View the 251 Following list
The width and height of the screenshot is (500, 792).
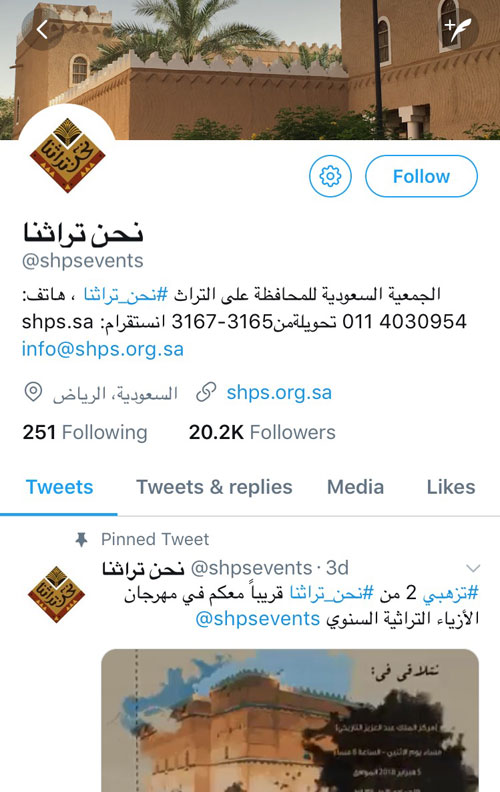pyautogui.click(x=85, y=432)
